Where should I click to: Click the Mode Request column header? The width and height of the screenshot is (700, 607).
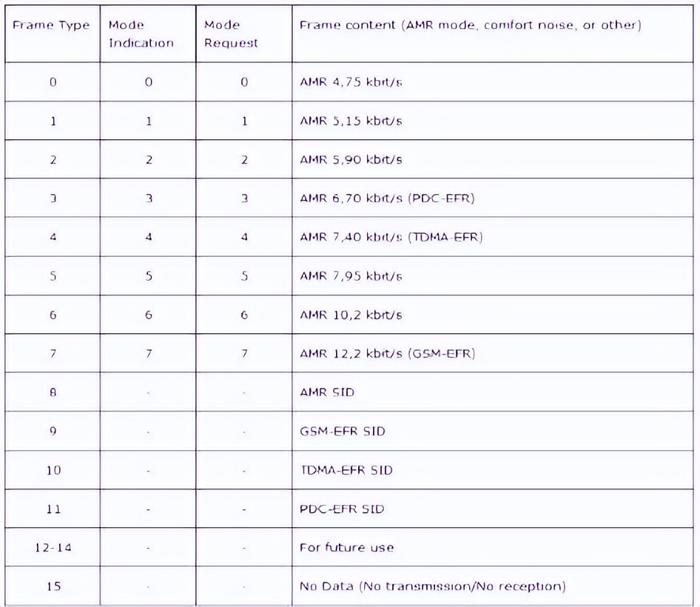231,34
